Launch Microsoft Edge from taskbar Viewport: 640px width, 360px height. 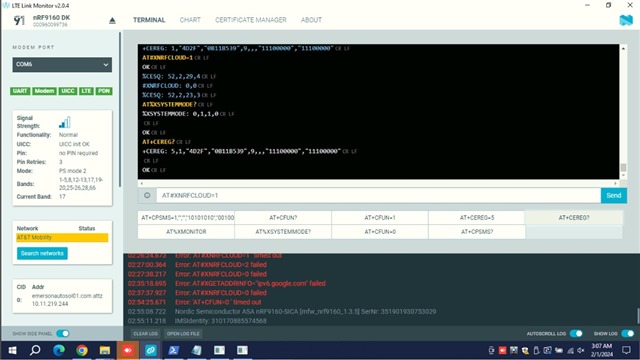pos(59,350)
